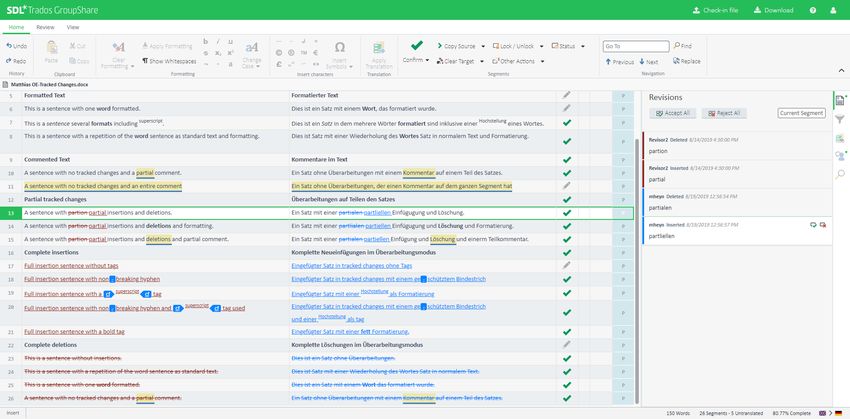
Task: Click Reject All revisions
Action: 724,113
